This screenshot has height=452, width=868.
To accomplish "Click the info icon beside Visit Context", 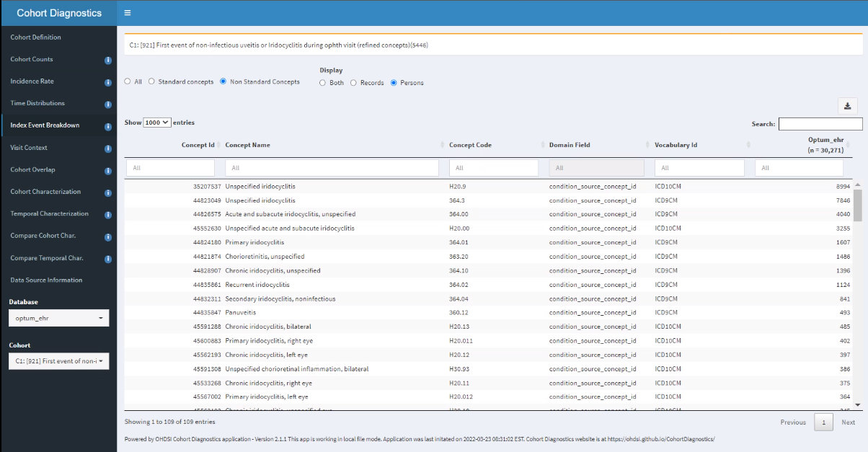I will pyautogui.click(x=108, y=149).
